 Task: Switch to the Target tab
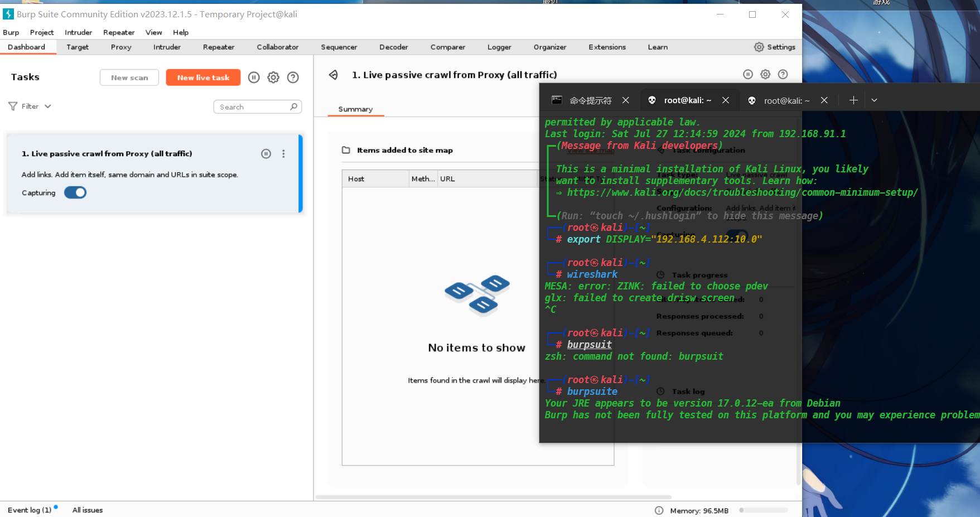78,47
